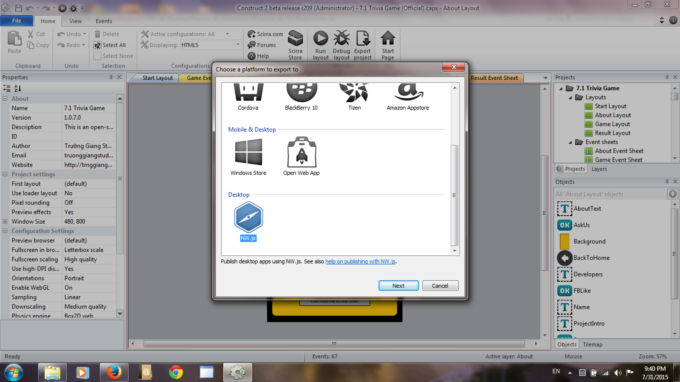Select the BlackBerry 10 platform icon
Viewport: 680px width, 382px height.
(301, 97)
